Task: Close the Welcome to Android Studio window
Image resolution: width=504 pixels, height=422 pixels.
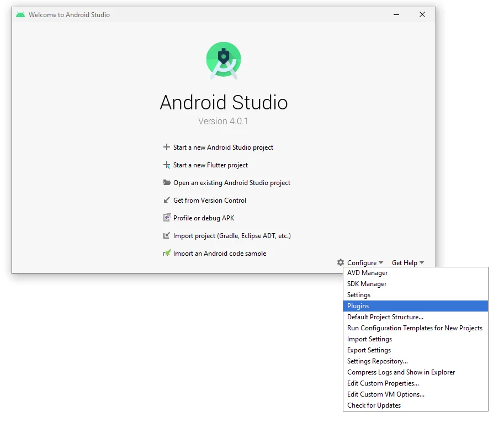Action: coord(422,14)
